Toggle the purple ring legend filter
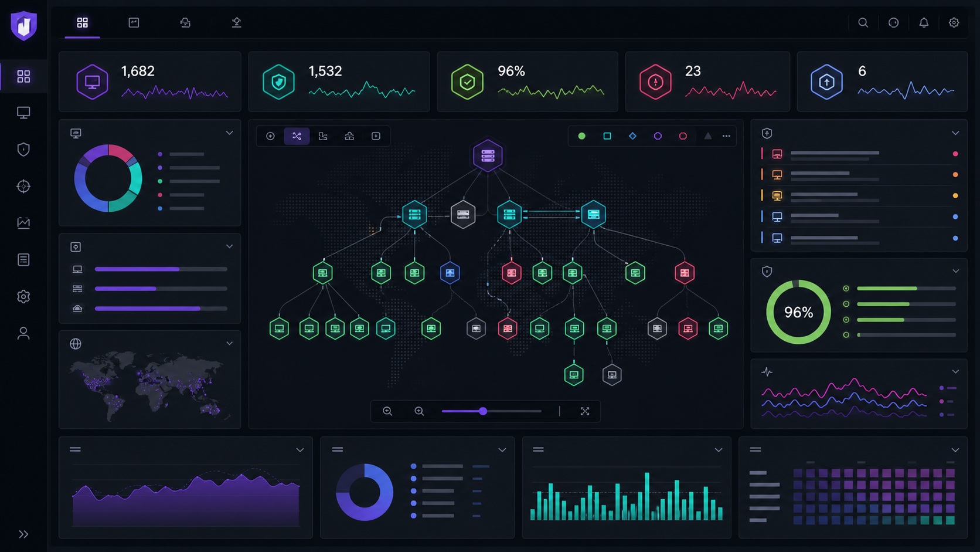 (x=658, y=136)
